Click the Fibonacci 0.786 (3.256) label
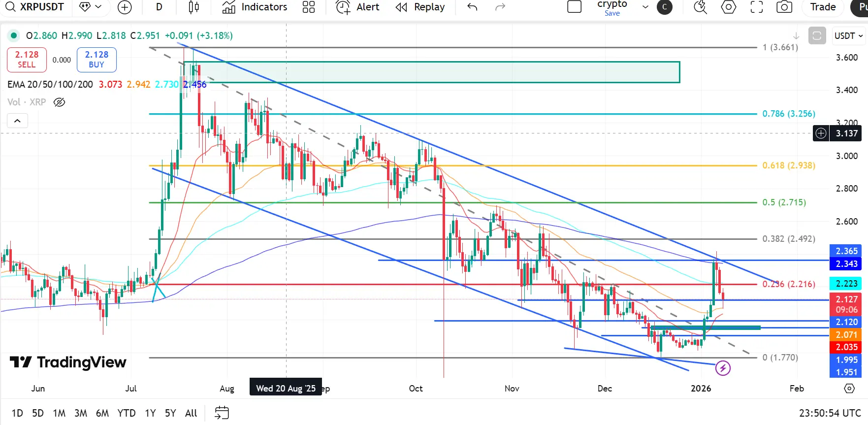Image resolution: width=868 pixels, height=425 pixels. [789, 114]
